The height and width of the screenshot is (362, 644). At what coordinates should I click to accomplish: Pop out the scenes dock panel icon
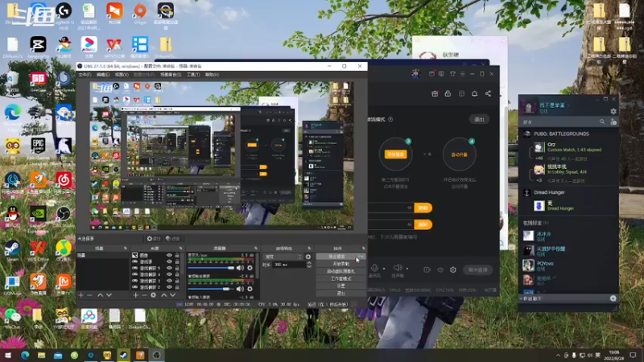126,249
